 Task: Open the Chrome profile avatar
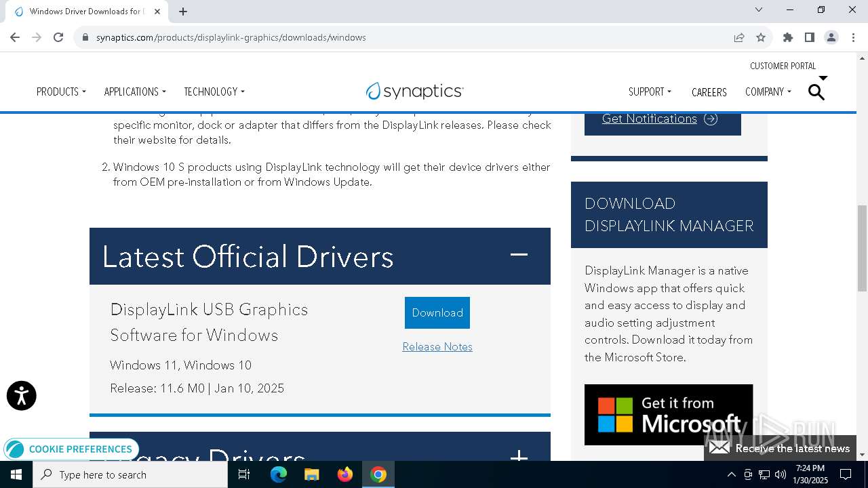tap(831, 37)
